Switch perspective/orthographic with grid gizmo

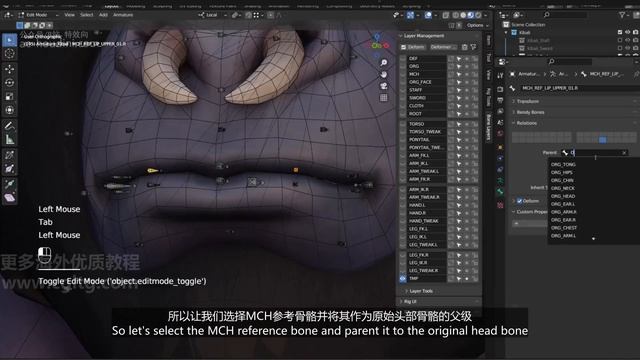point(384,98)
